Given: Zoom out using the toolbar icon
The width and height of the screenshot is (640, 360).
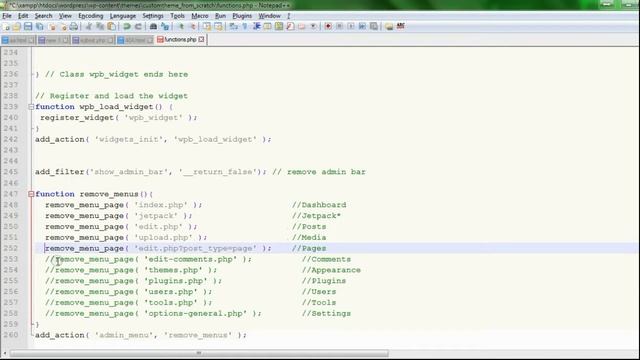Looking at the screenshot, I should point(192,27).
